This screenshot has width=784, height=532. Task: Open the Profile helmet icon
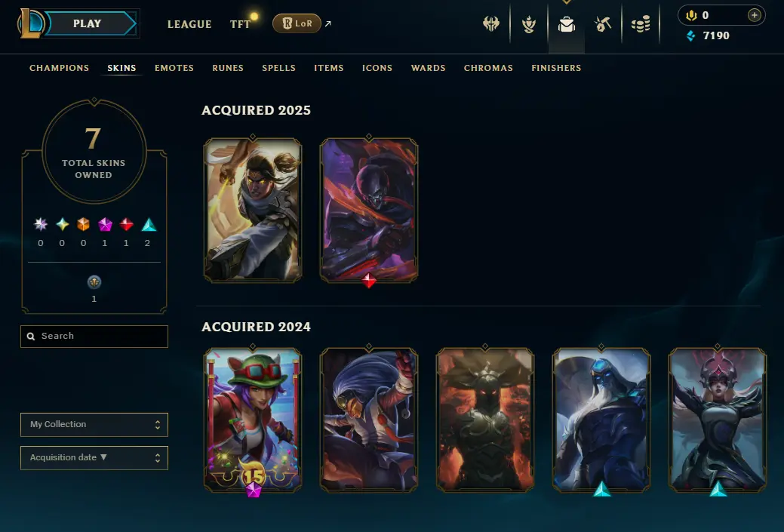click(491, 23)
